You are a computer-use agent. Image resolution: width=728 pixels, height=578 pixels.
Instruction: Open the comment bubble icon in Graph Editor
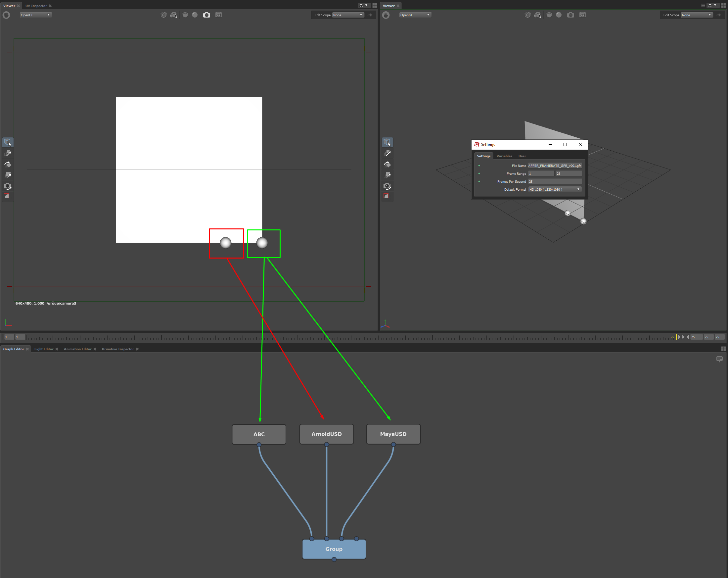click(719, 359)
